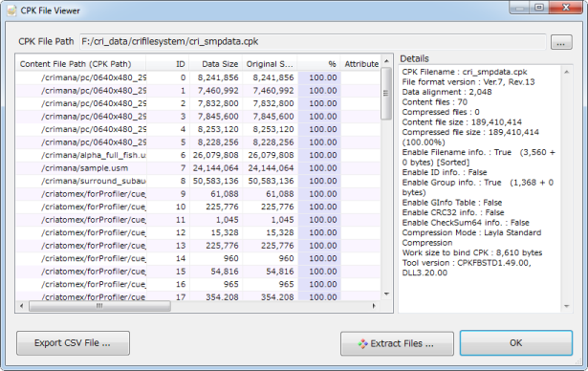Click the horizontal scrollbar thumb
Viewport: 588px width, 371px height.
pos(99,306)
